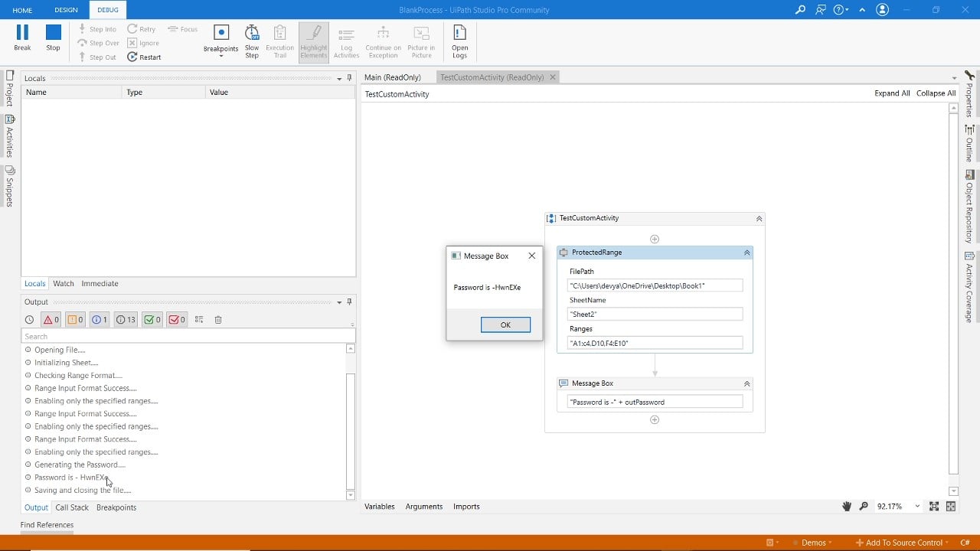Close the TestCustomActivity tab
Image resolution: width=980 pixels, height=551 pixels.
click(x=553, y=77)
